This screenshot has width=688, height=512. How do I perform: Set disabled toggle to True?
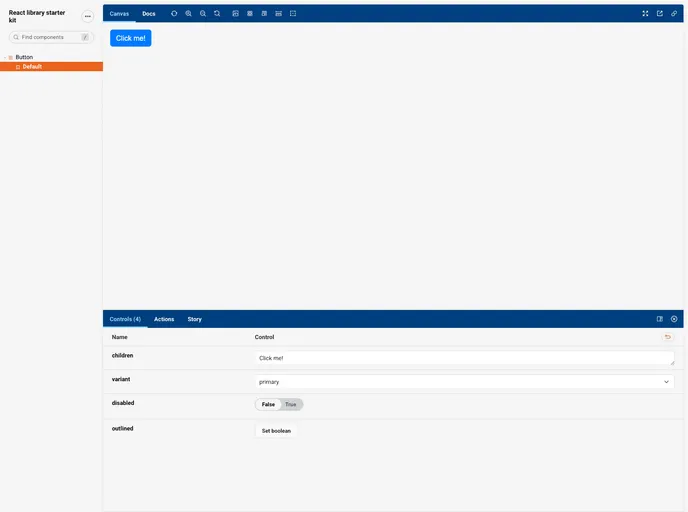pyautogui.click(x=290, y=405)
